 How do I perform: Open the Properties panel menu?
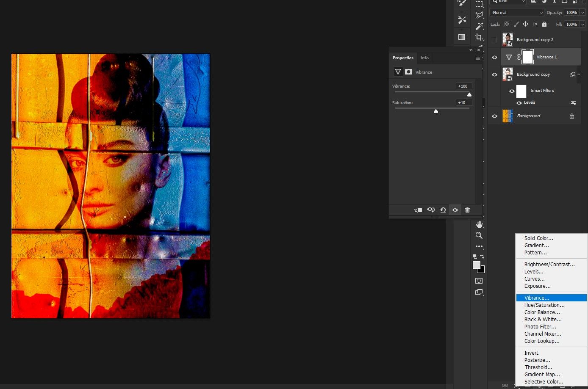(x=478, y=58)
